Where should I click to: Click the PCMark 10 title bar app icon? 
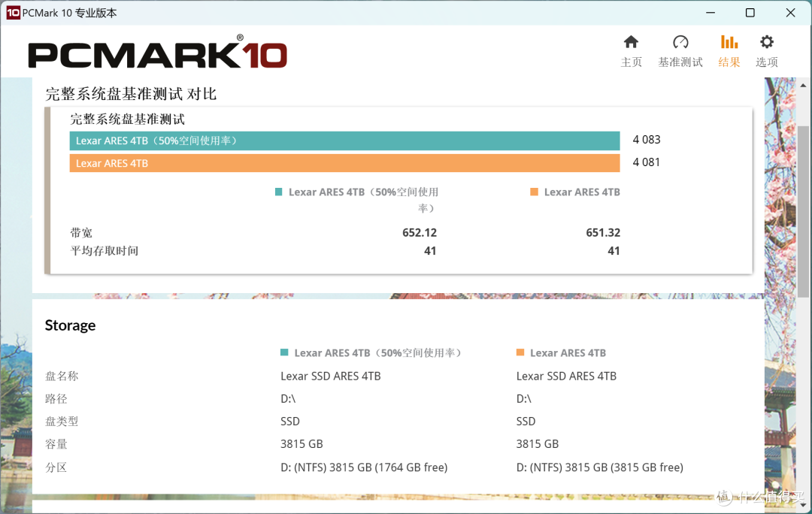click(x=13, y=13)
